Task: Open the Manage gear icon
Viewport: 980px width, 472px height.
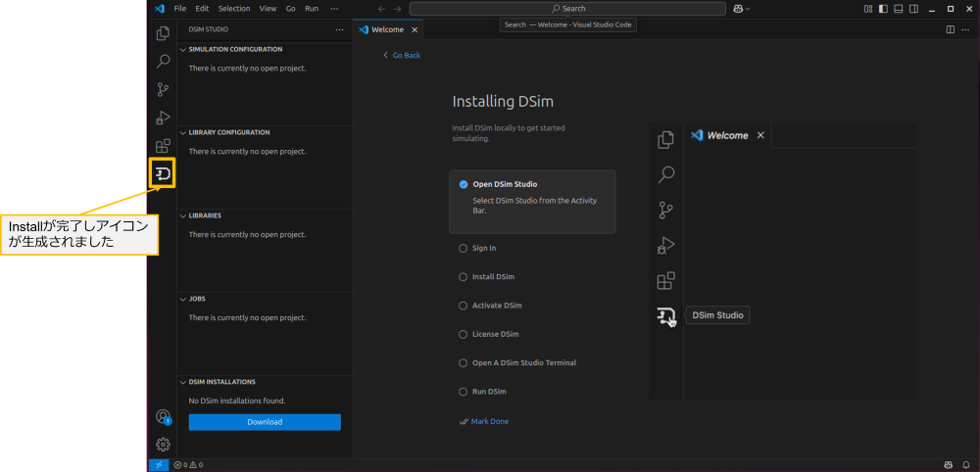Action: click(163, 445)
